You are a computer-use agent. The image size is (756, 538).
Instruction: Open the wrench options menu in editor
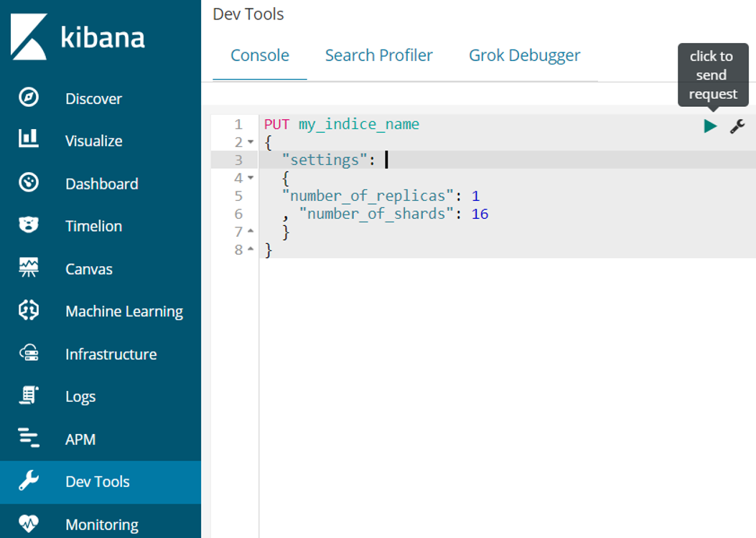[737, 126]
